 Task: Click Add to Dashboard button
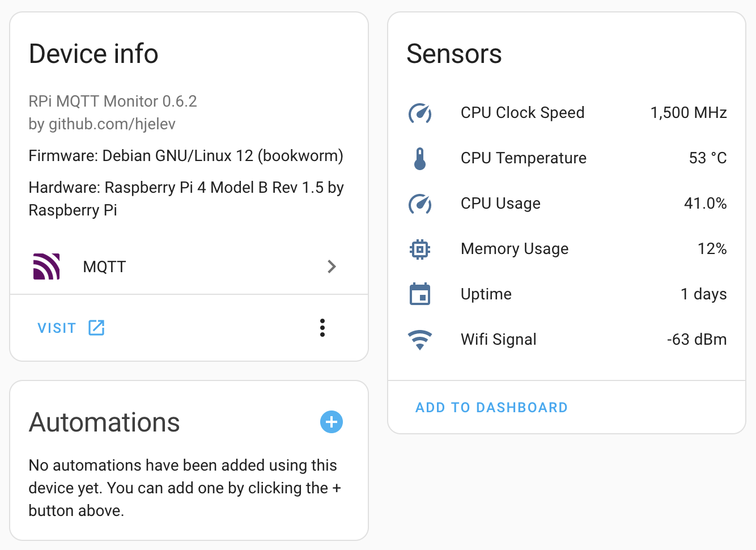click(491, 408)
